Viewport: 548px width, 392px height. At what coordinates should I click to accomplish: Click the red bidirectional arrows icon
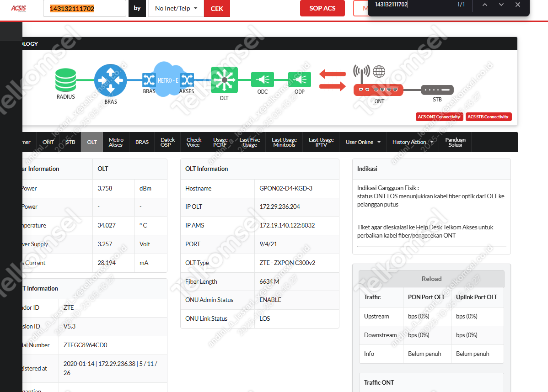coord(333,80)
